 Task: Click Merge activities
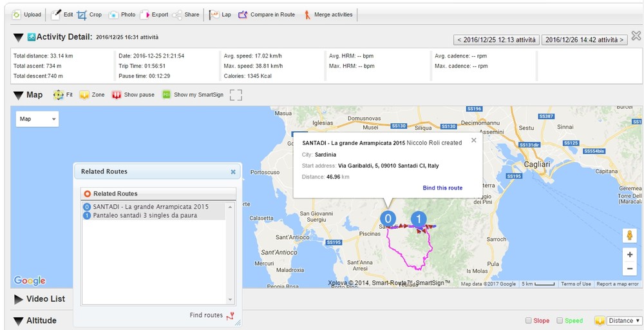[328, 15]
